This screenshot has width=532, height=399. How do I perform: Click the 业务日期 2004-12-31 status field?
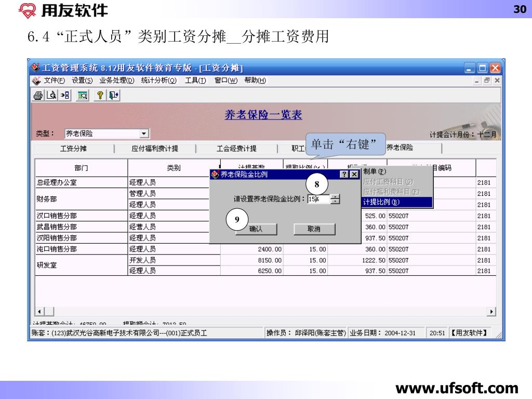[387, 333]
